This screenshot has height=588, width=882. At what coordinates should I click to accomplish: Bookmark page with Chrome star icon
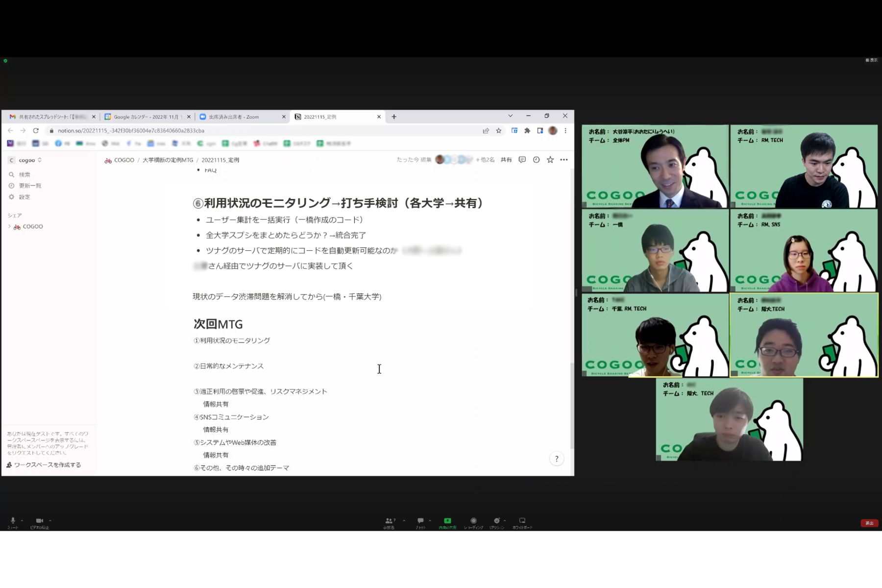pos(499,131)
